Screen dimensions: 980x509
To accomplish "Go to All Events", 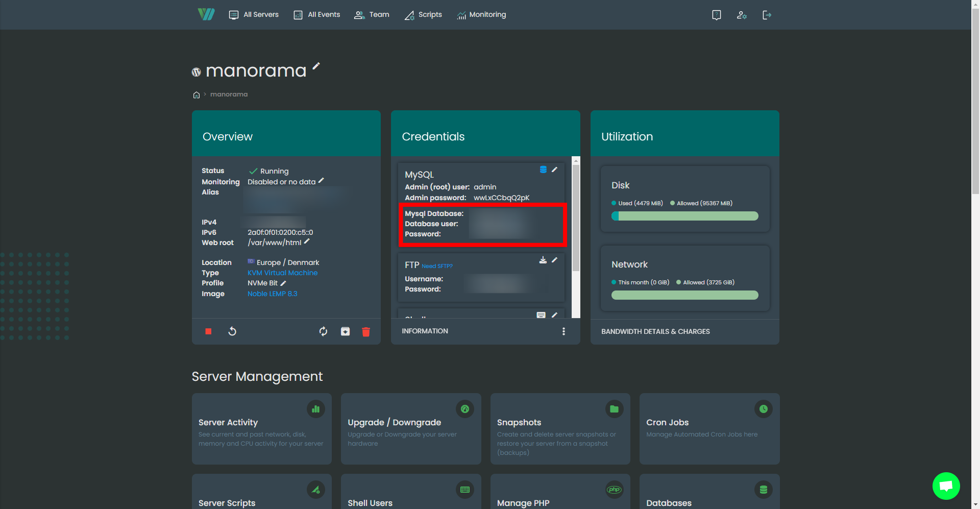I will click(x=317, y=15).
